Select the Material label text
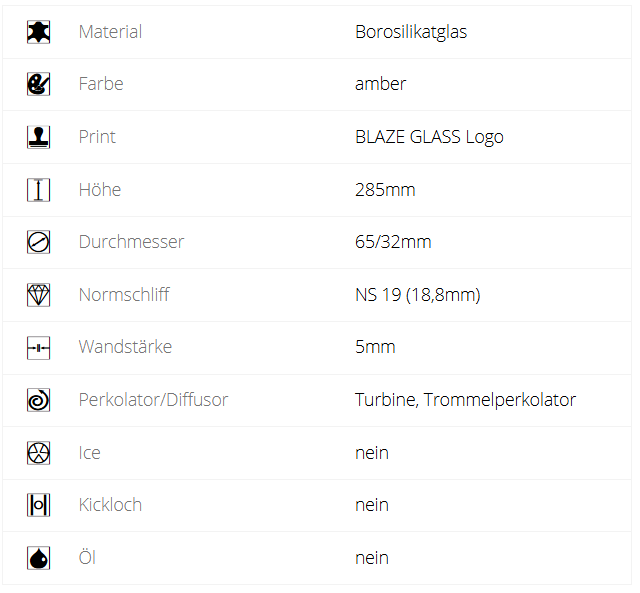This screenshot has width=640, height=593. [x=110, y=32]
